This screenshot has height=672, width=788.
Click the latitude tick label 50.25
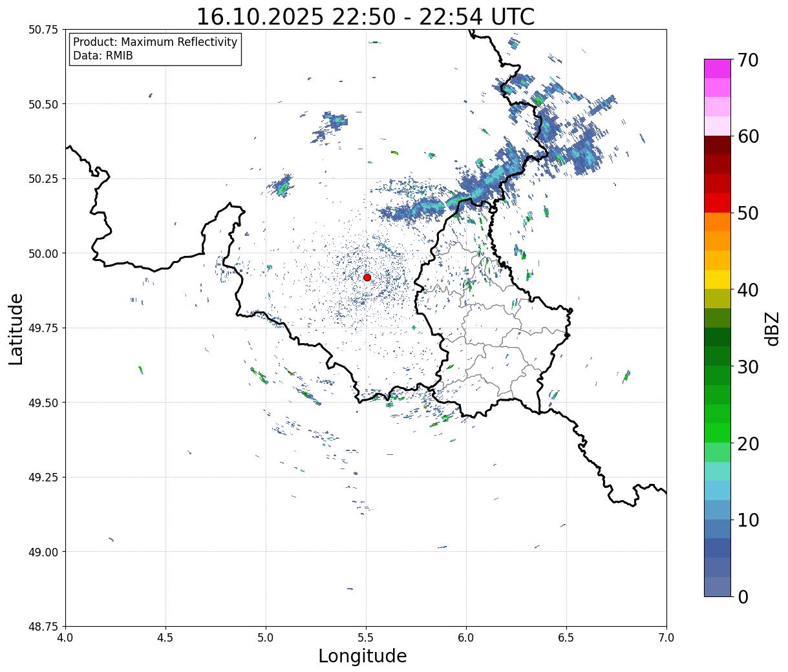tap(43, 179)
